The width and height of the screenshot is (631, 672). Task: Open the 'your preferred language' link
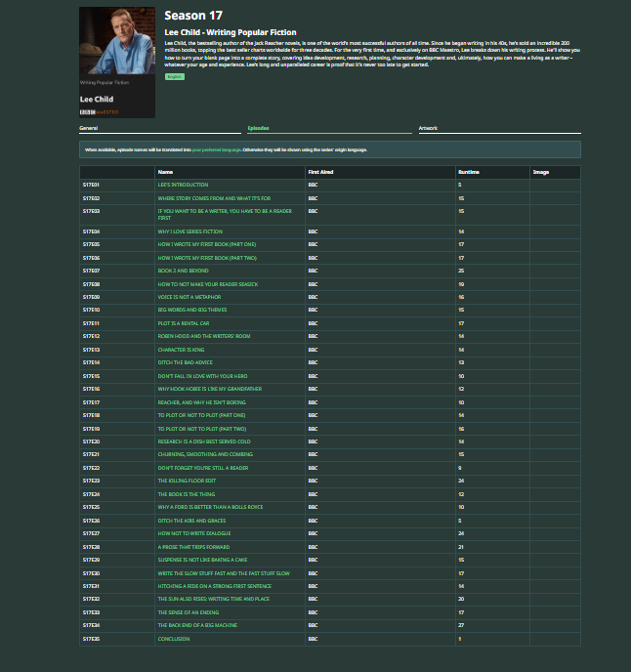click(x=217, y=149)
